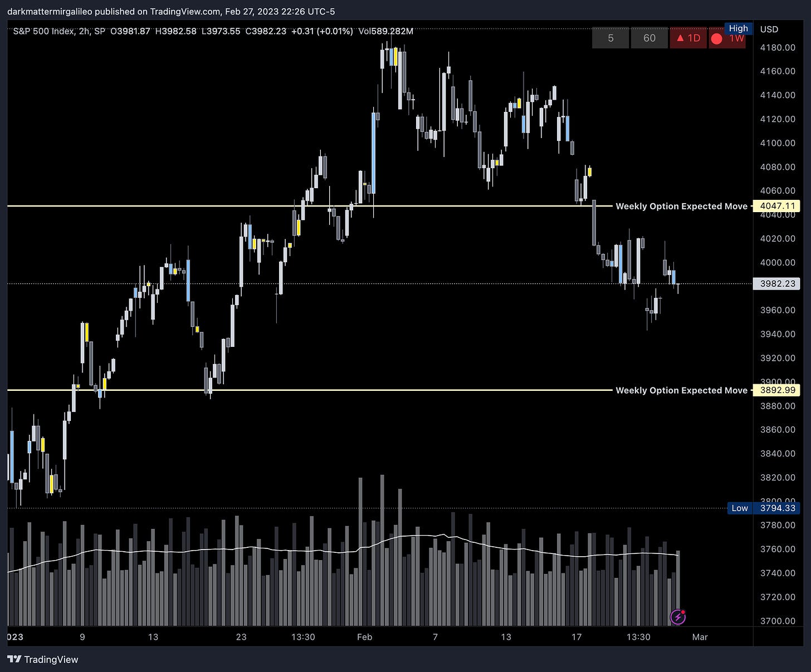Click the 4180.00 price axis label
The width and height of the screenshot is (811, 672).
pyautogui.click(x=778, y=47)
